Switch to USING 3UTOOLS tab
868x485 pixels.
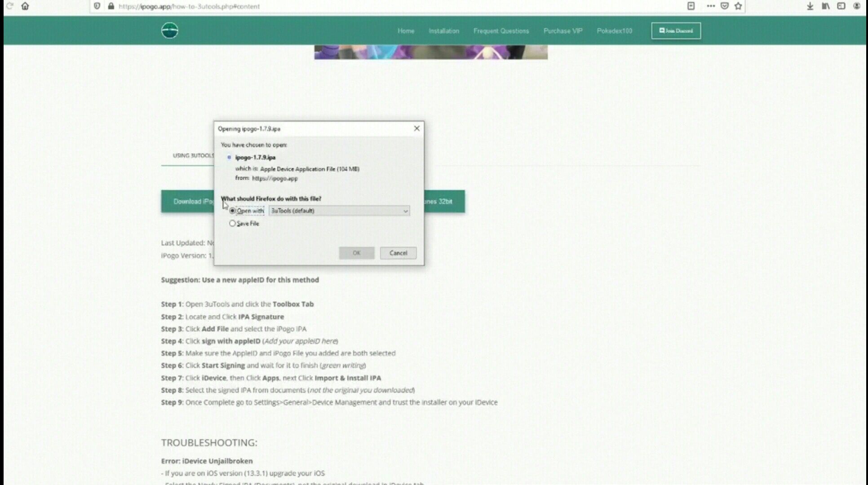tap(193, 155)
